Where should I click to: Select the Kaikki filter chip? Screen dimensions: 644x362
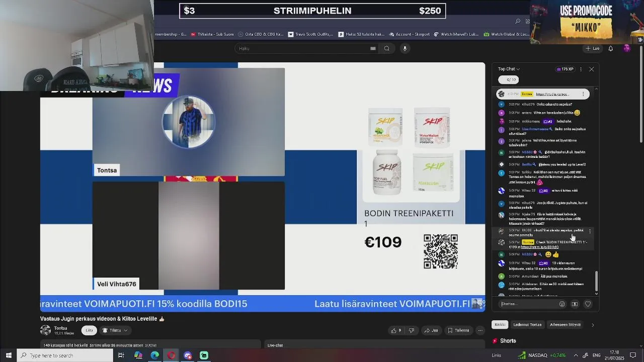tap(500, 325)
